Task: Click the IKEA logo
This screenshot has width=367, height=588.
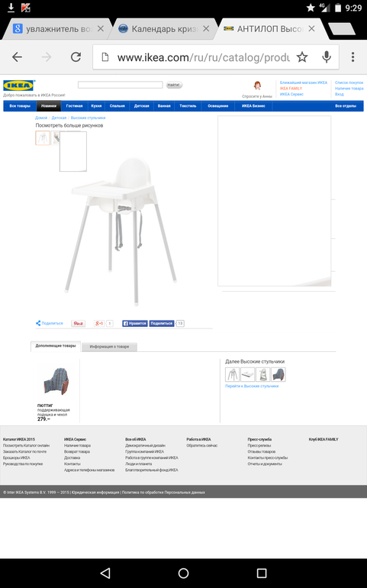Action: [19, 86]
